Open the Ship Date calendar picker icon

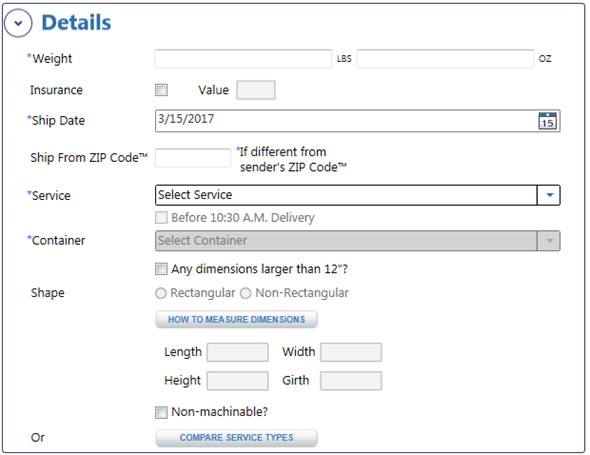(x=547, y=121)
